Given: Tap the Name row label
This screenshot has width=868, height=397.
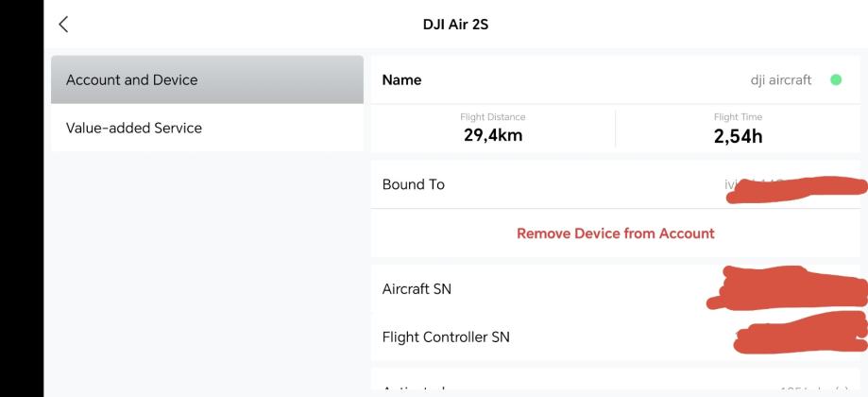Looking at the screenshot, I should pyautogui.click(x=402, y=80).
